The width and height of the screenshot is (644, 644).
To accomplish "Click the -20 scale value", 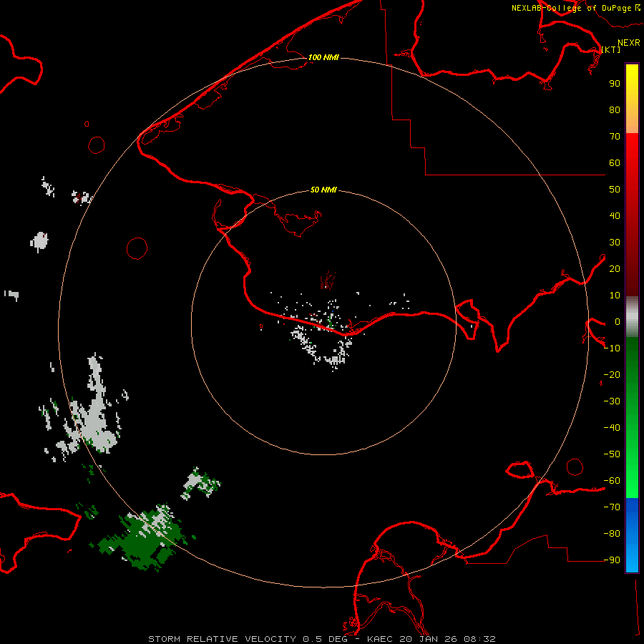I will click(612, 374).
